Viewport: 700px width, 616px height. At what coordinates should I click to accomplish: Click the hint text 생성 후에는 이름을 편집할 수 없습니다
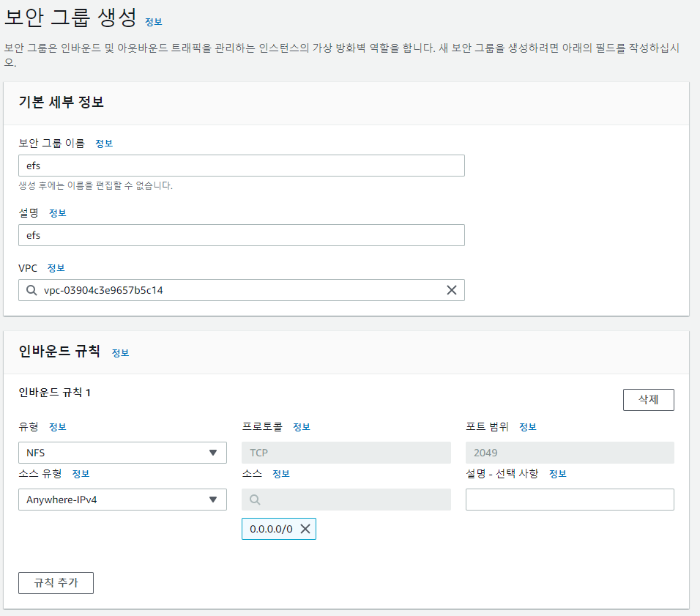click(x=95, y=185)
